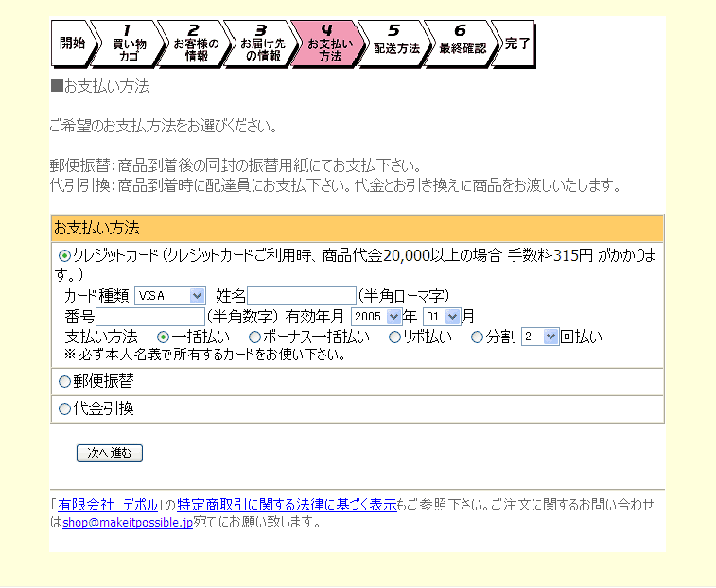
Task: Click the 番号 card number field
Action: point(150,317)
